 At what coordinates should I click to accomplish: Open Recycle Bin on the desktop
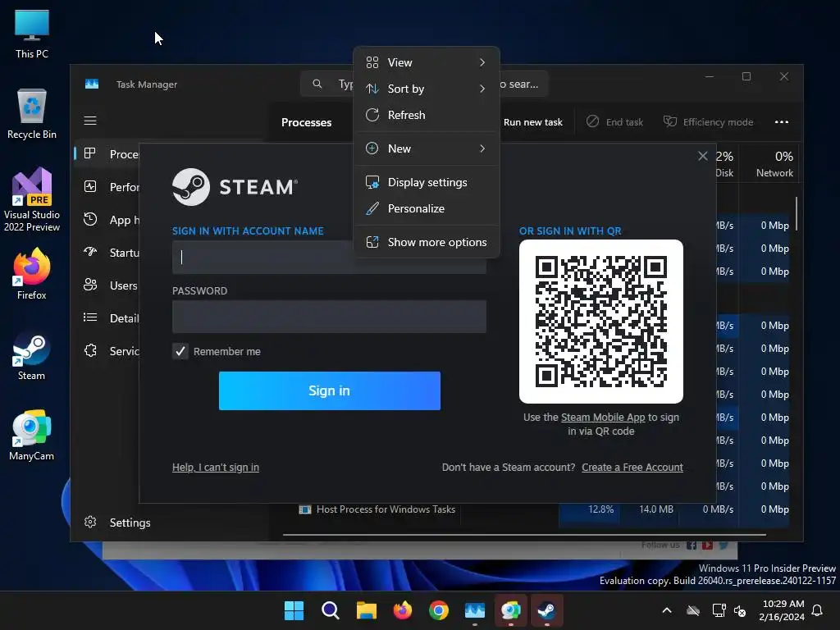click(x=32, y=113)
